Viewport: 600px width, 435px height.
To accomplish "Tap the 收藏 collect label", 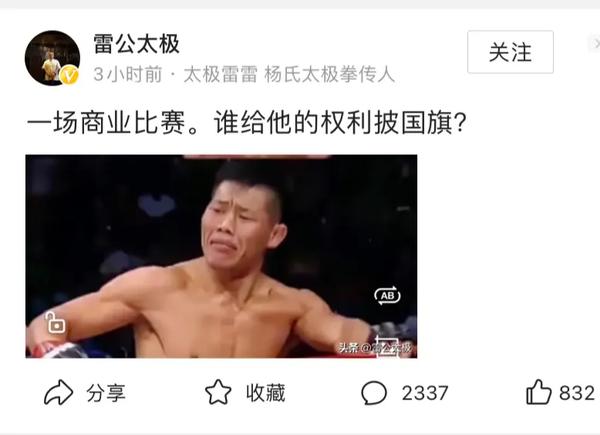I will coord(266,393).
